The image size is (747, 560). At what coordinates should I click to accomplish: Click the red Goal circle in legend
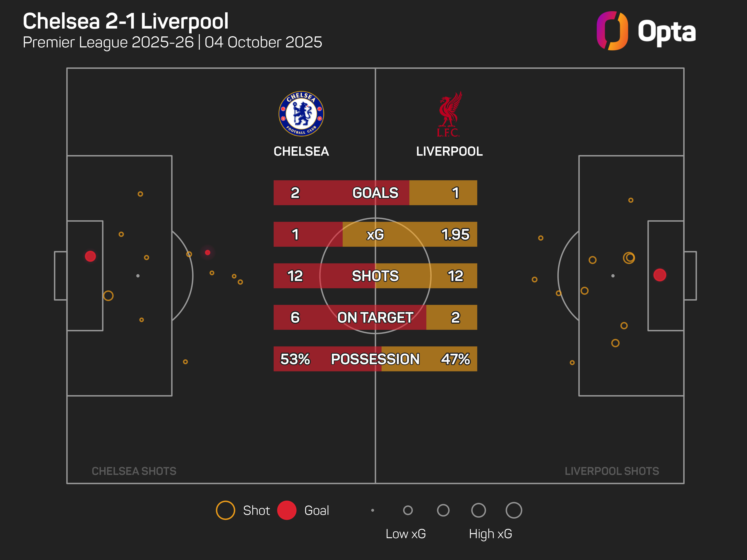click(286, 510)
